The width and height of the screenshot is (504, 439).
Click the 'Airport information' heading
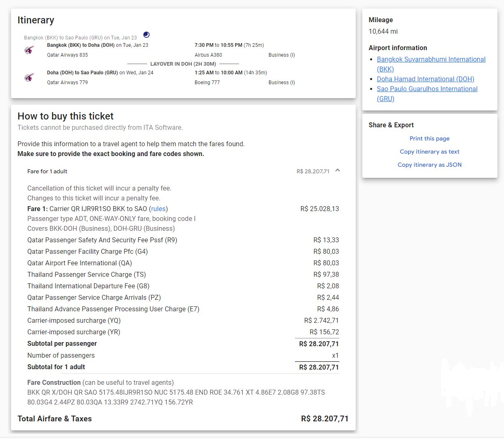point(398,48)
